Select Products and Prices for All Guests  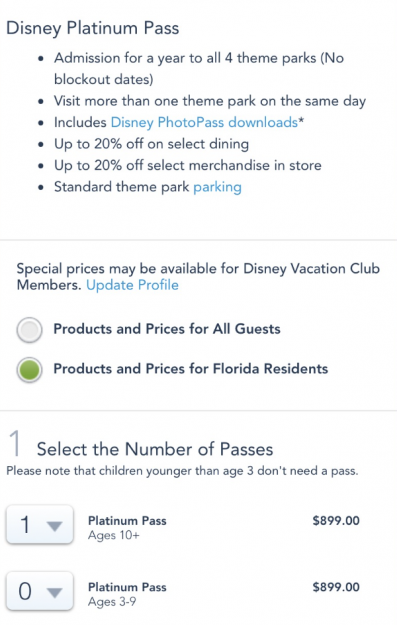pos(29,330)
